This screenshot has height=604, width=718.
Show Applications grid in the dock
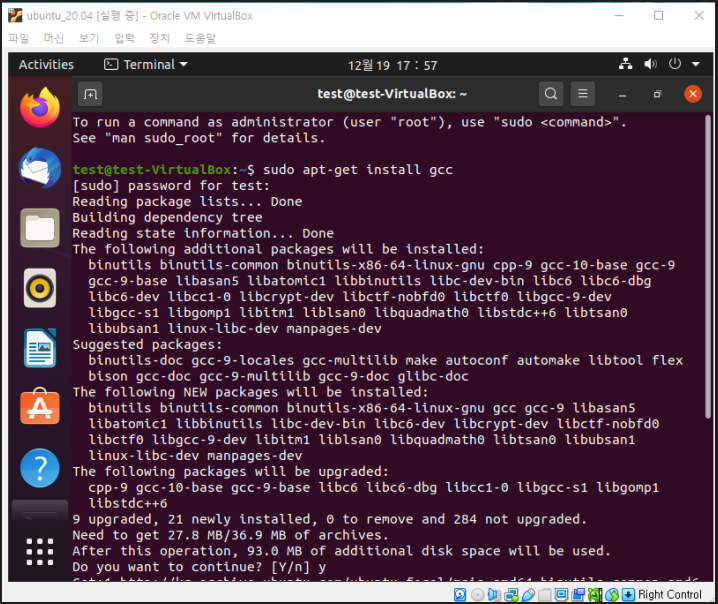(40, 551)
